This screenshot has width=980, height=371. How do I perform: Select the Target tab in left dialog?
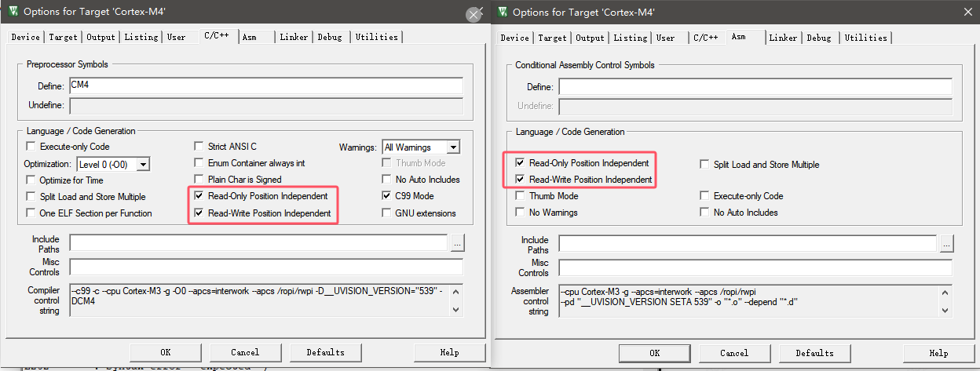63,37
